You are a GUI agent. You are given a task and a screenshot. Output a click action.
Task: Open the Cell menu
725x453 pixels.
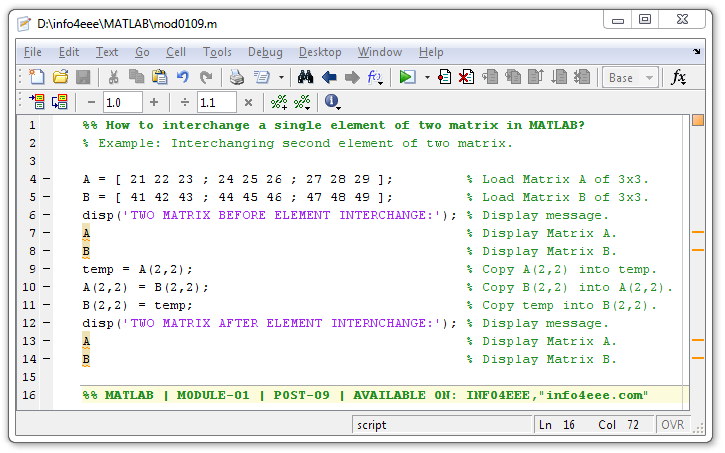pyautogui.click(x=176, y=52)
